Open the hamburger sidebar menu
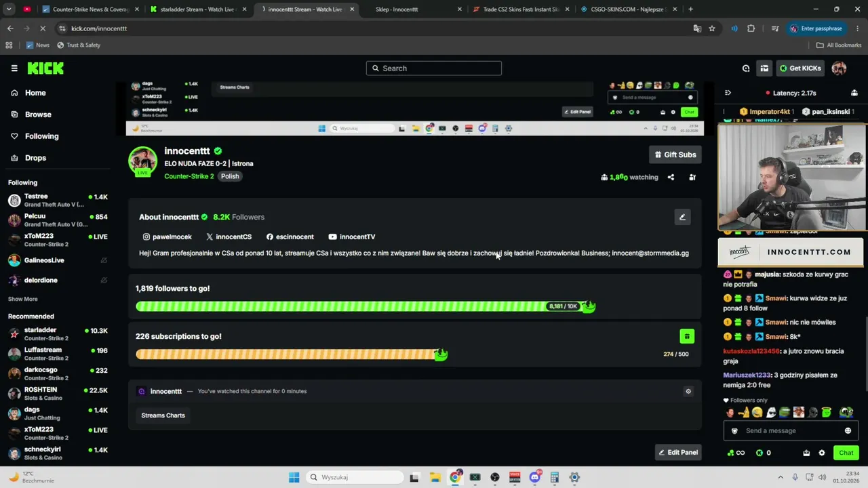Image resolution: width=868 pixels, height=488 pixels. pos(14,68)
